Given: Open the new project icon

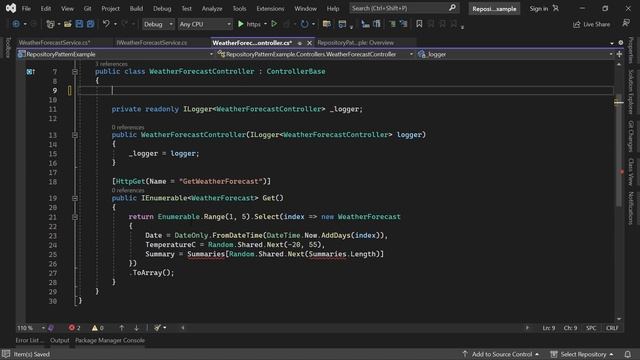Looking at the screenshot, I should click(50, 24).
